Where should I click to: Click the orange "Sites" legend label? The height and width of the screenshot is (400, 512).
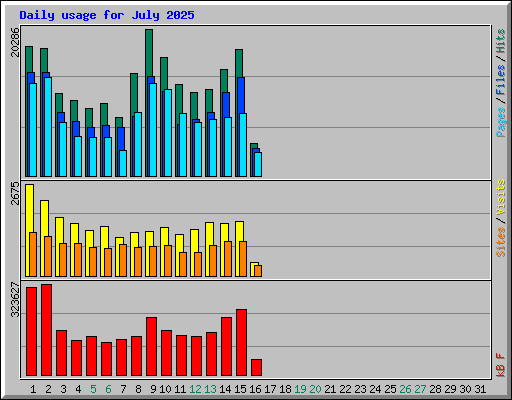click(x=501, y=242)
